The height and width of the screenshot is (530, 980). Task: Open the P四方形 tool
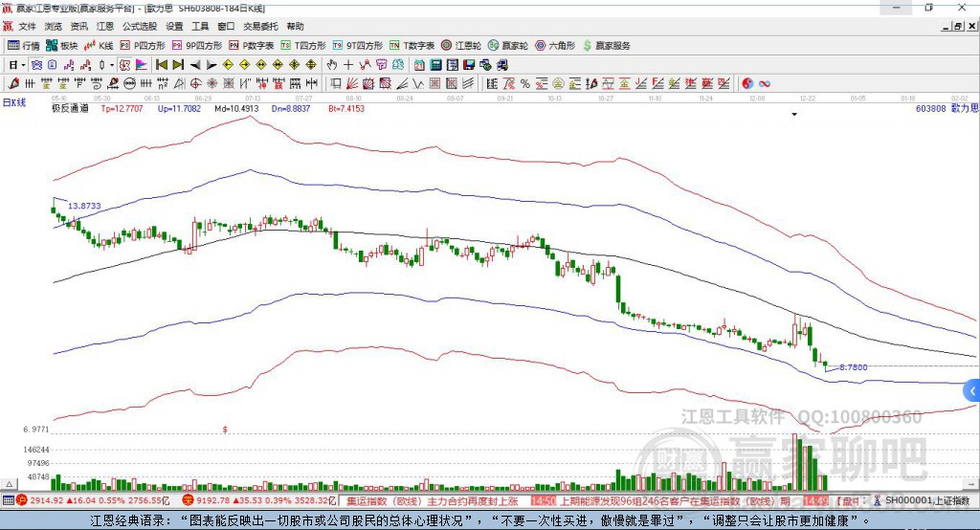[x=144, y=46]
